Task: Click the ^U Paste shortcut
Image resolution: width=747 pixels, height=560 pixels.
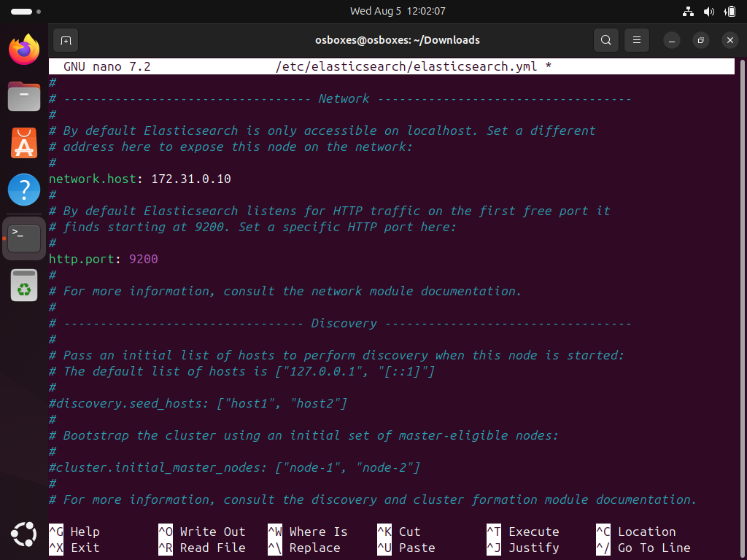Action: coord(406,548)
